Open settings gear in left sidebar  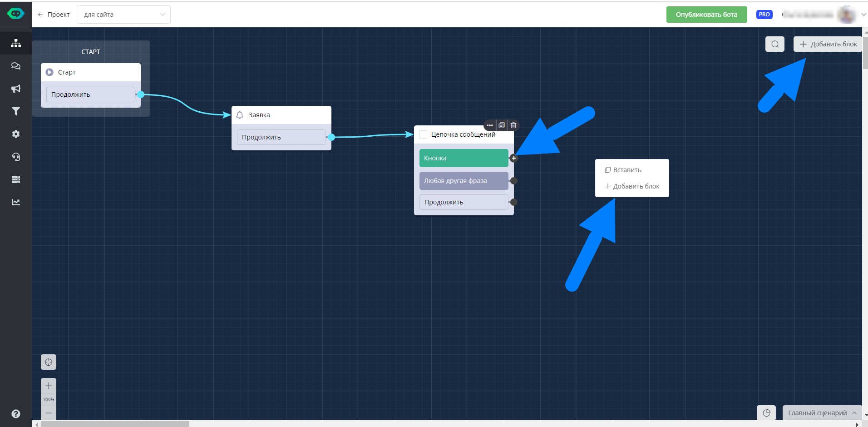(16, 134)
